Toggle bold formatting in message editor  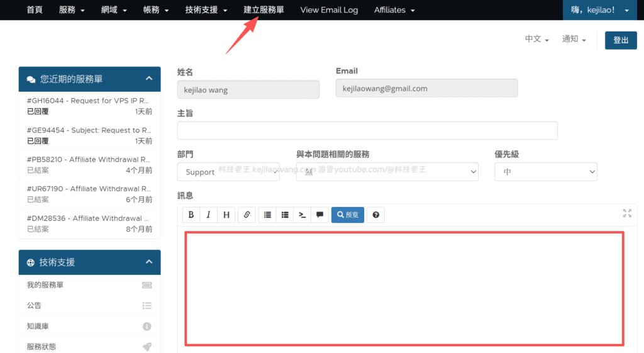pos(191,215)
